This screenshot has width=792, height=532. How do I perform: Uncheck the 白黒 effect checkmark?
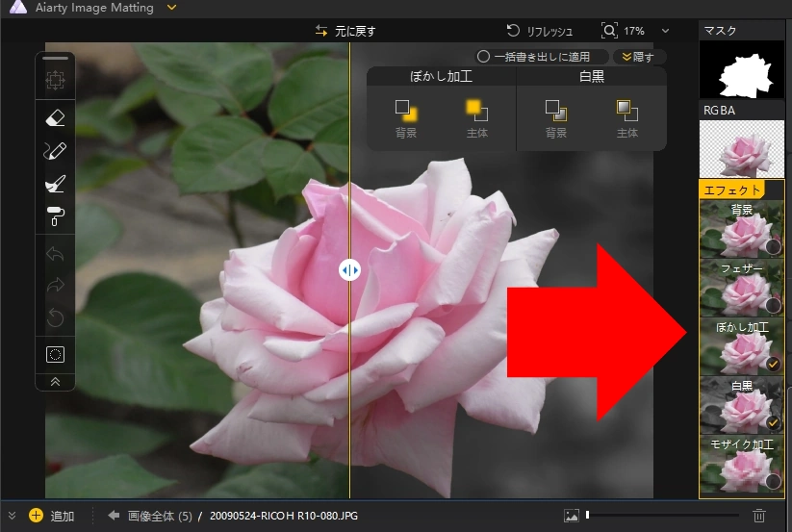(773, 422)
